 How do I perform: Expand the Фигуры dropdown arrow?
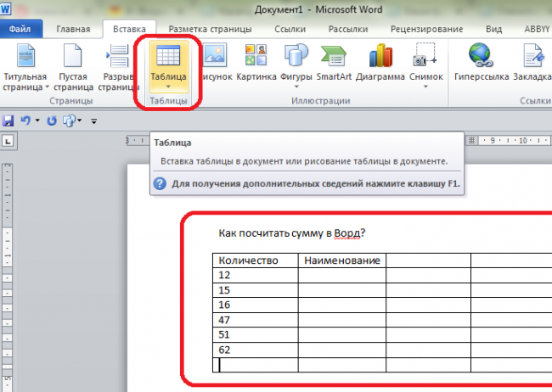[x=296, y=87]
